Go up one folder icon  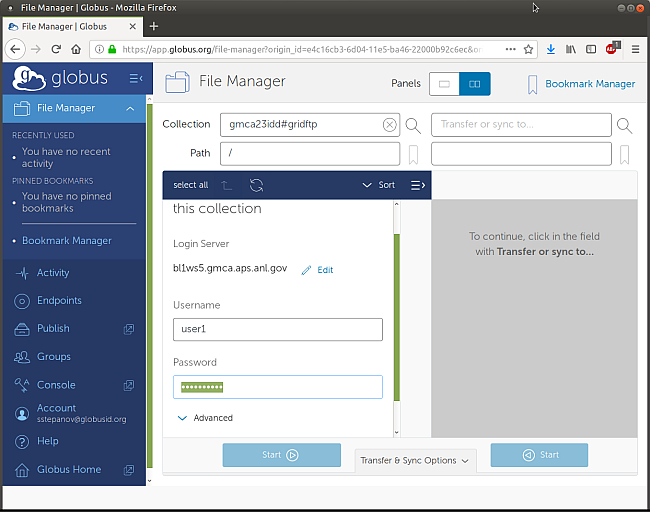[226, 185]
